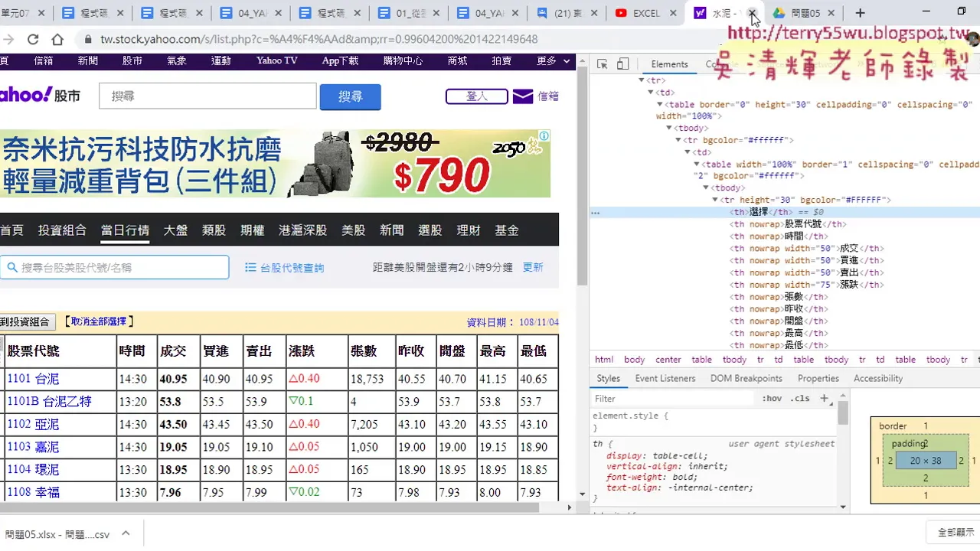Open downloaded 問題05.xlsx file item
The width and height of the screenshot is (980, 551).
tap(57, 534)
